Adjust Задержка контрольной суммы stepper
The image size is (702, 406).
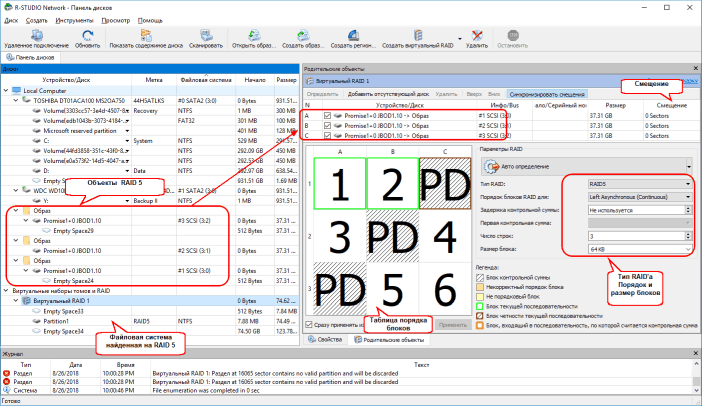click(x=688, y=210)
